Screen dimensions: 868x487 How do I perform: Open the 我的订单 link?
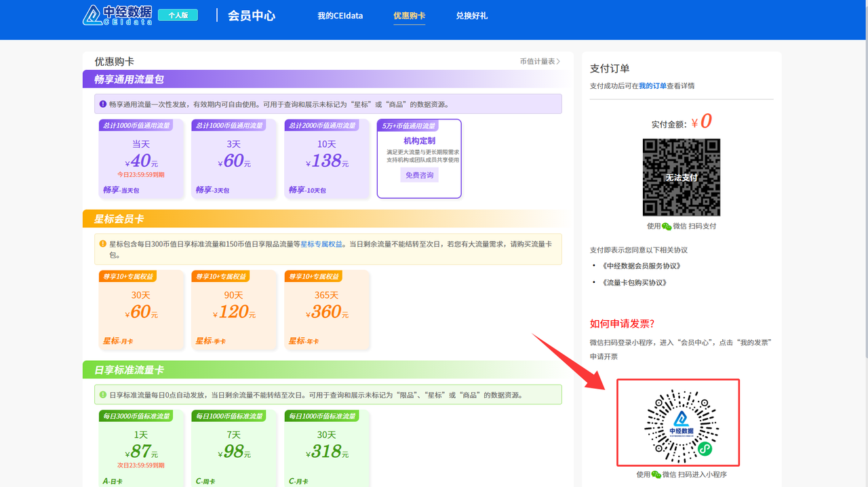[652, 86]
